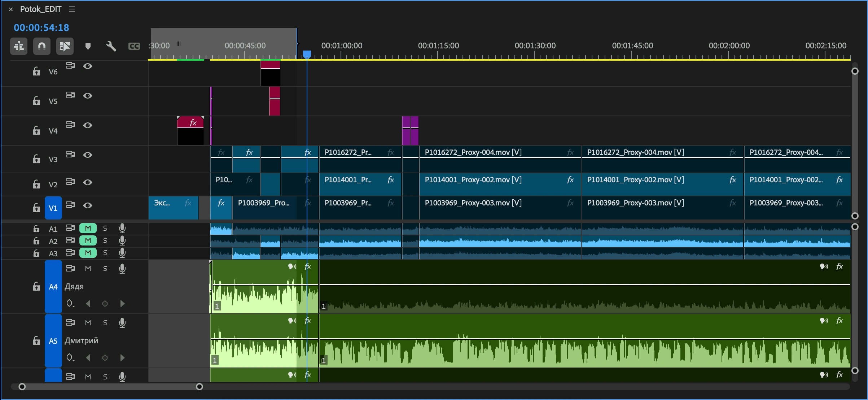Open A4 Дядя keyframe display dropdown
This screenshot has width=868, height=400.
click(70, 304)
